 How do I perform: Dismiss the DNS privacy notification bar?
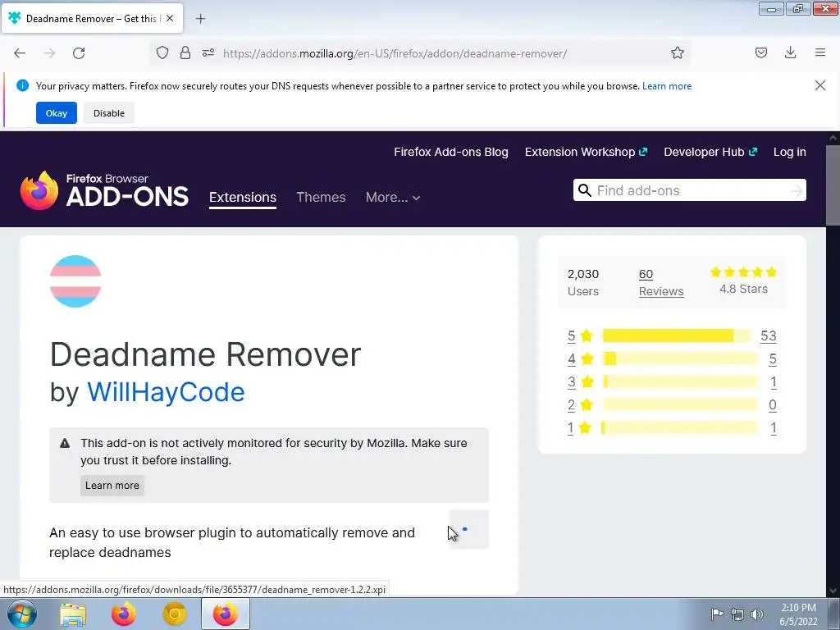pyautogui.click(x=820, y=85)
